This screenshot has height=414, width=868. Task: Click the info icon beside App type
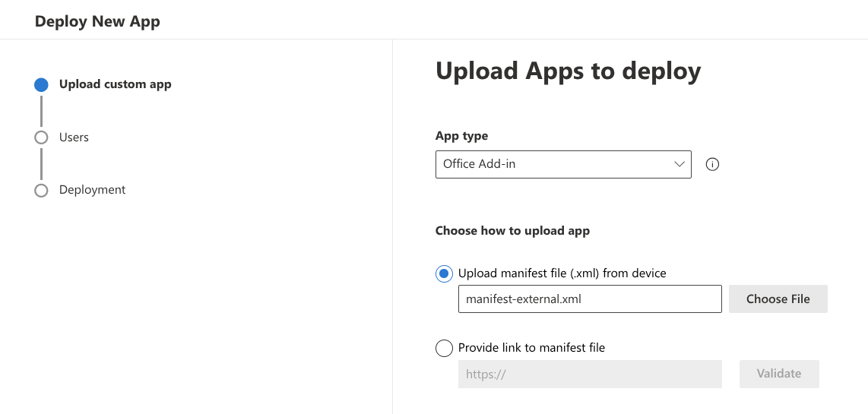pos(712,164)
